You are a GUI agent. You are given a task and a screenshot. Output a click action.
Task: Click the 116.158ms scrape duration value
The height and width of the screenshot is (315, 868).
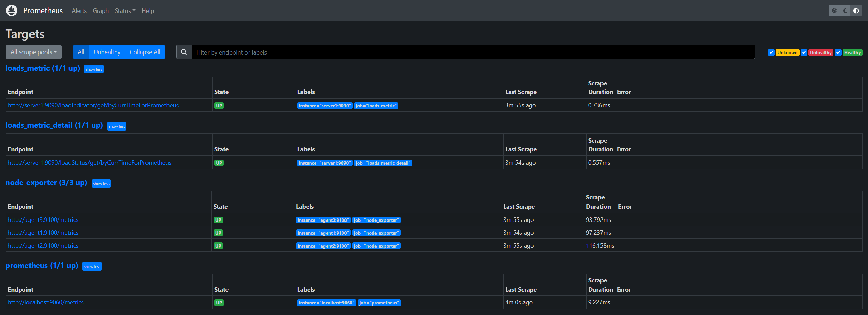pyautogui.click(x=600, y=246)
